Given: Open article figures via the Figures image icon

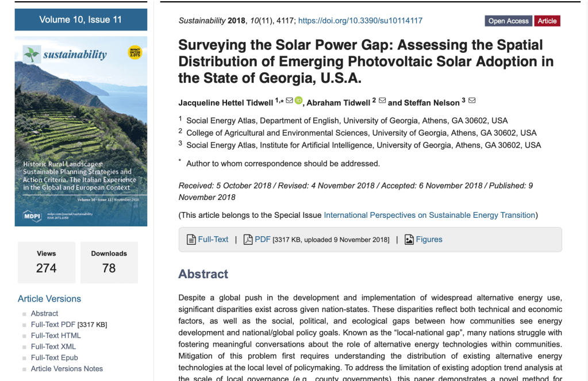Looking at the screenshot, I should [x=409, y=238].
